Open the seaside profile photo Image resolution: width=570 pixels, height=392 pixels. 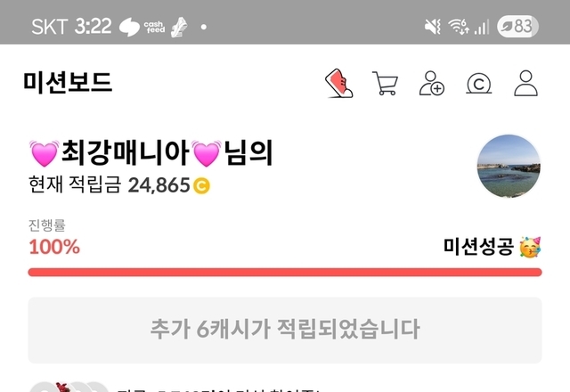[x=509, y=167]
